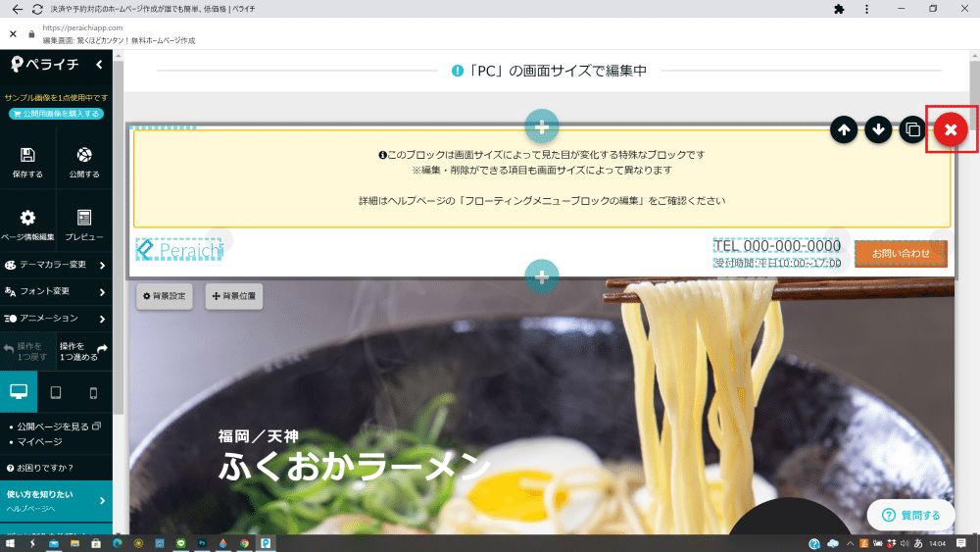
Task: Show hidden system tray icons
Action: pos(850,543)
